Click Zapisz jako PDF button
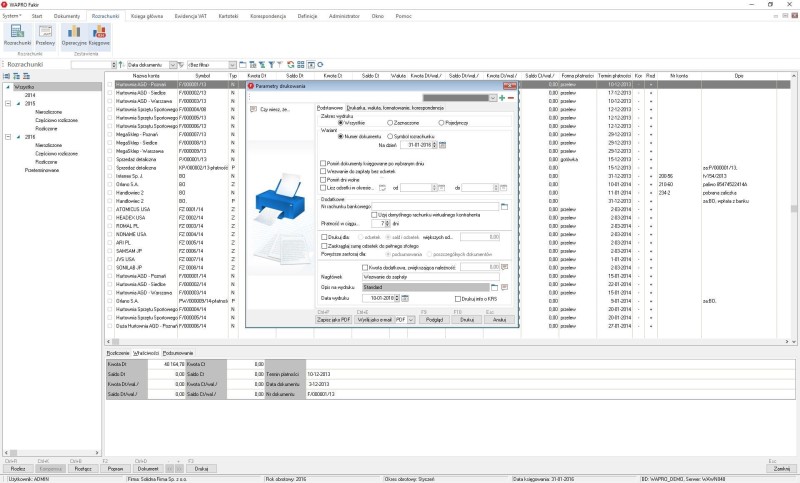The width and height of the screenshot is (800, 483). click(x=332, y=319)
